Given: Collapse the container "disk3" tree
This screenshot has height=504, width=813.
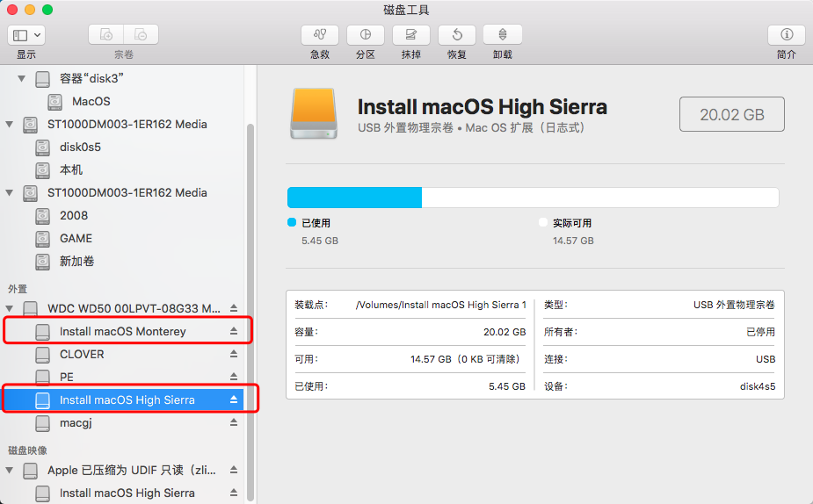Looking at the screenshot, I should click(x=22, y=78).
